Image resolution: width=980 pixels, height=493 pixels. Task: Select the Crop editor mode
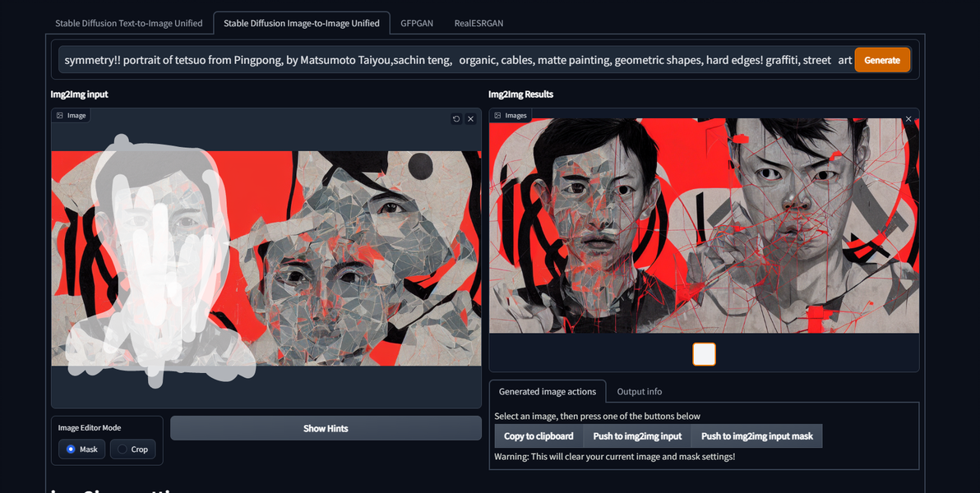click(x=133, y=449)
